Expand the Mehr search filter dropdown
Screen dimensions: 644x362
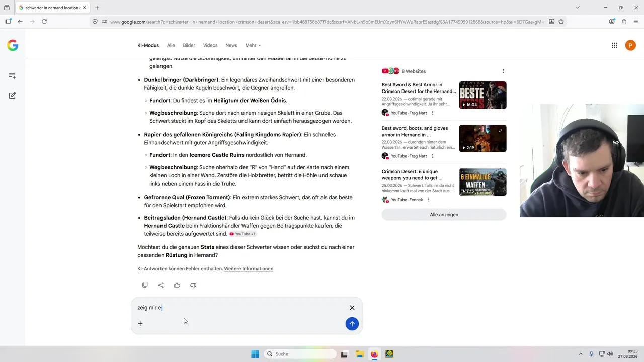click(x=253, y=45)
